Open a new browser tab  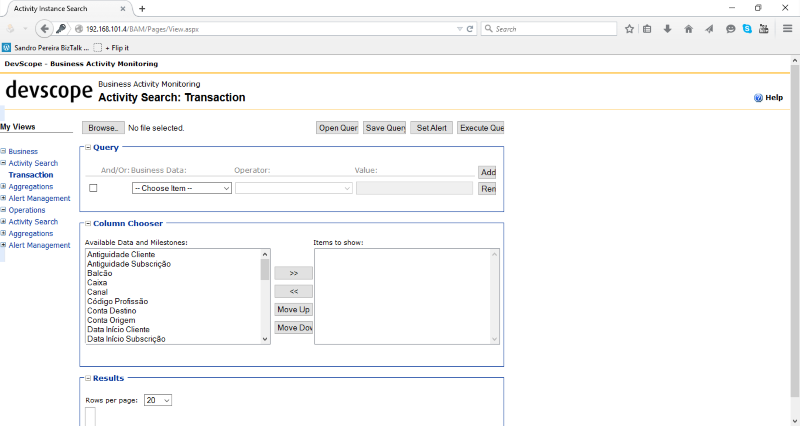point(142,8)
